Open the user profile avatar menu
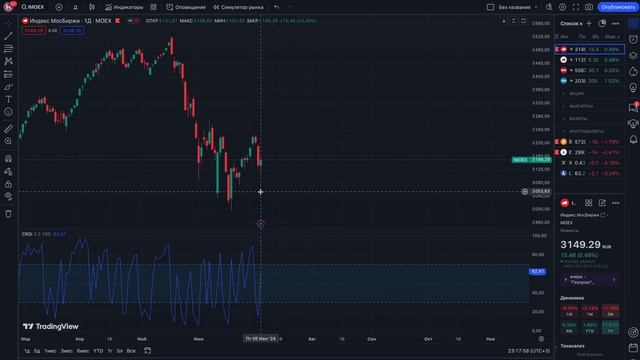 tap(9, 7)
